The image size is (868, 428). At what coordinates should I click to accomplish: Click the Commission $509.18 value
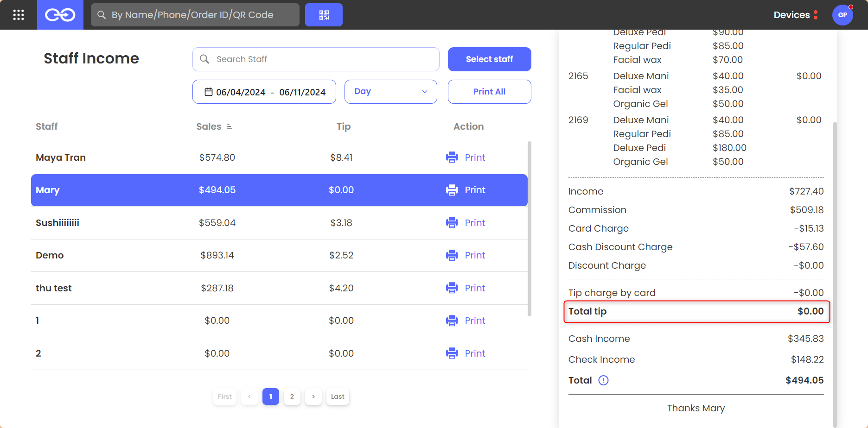click(x=807, y=210)
